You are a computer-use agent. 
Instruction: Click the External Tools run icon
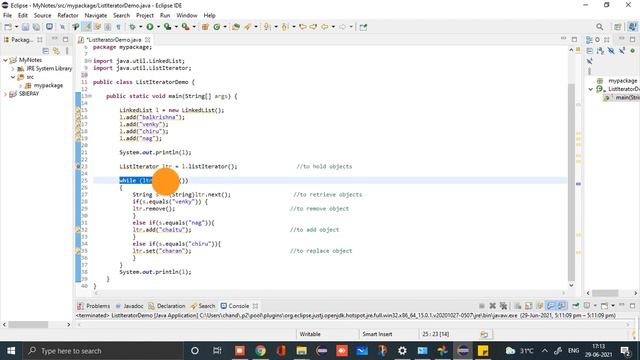185,27
